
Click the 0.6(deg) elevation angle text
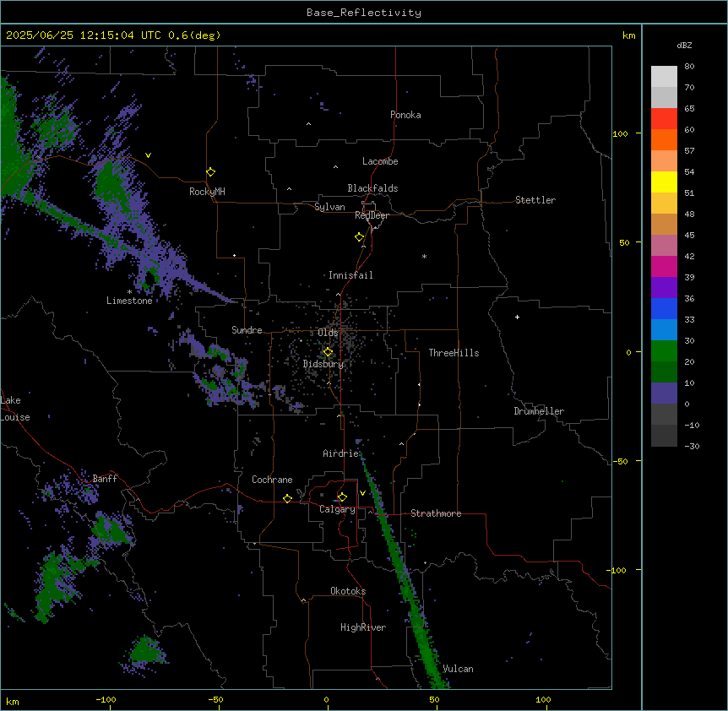point(194,35)
